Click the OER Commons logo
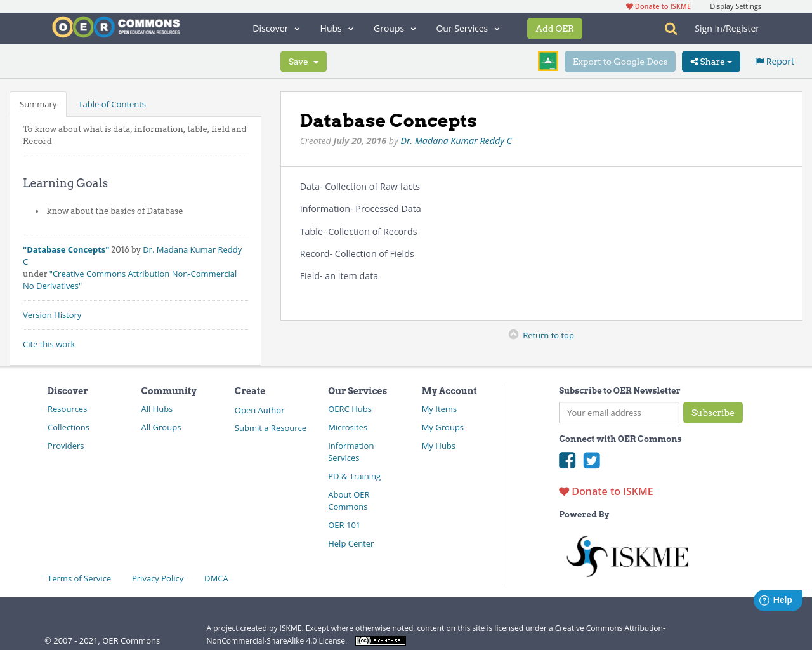This screenshot has height=650, width=812. 115,27
